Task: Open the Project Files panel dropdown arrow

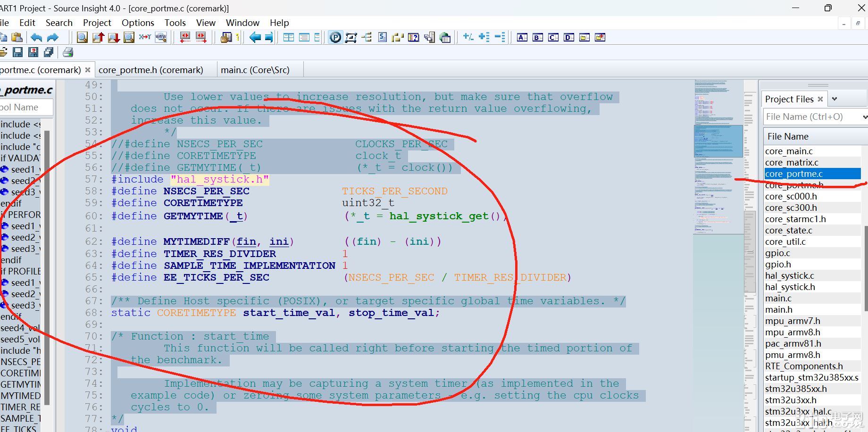Action: pyautogui.click(x=835, y=99)
